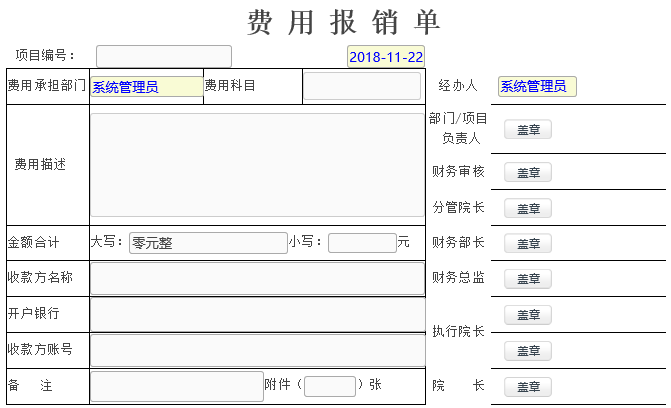Click the date field showing 2018-11-22
The height and width of the screenshot is (408, 671).
click(386, 57)
